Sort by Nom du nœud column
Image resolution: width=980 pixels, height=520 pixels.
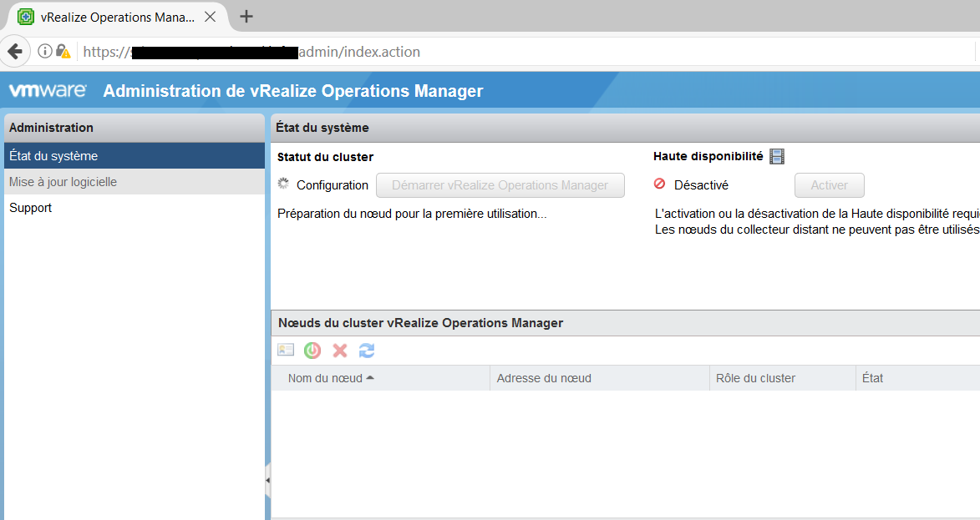pyautogui.click(x=381, y=378)
